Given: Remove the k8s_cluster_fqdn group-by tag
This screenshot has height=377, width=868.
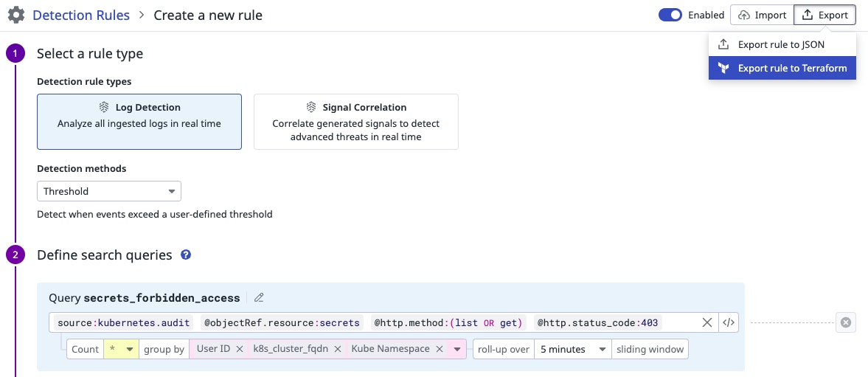Looking at the screenshot, I should point(338,349).
